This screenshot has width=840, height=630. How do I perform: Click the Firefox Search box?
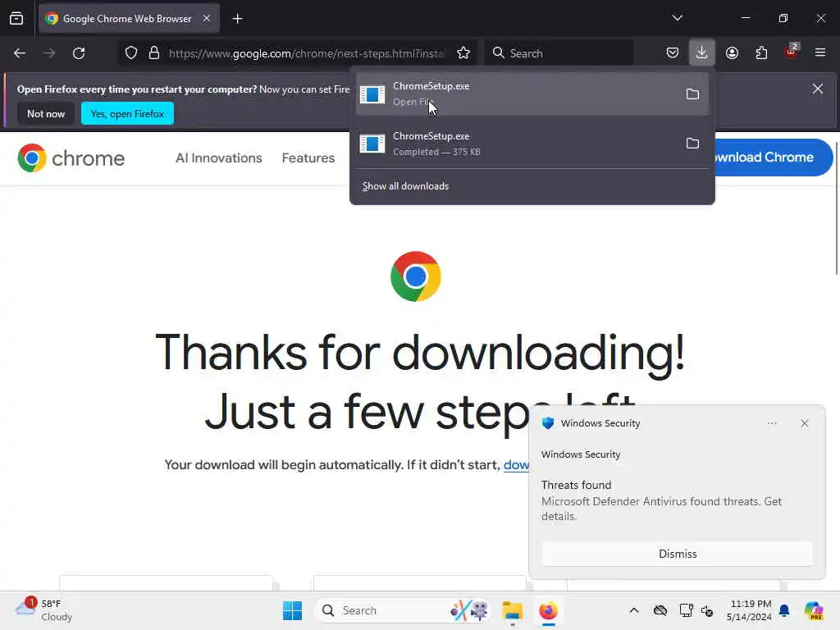(x=559, y=53)
